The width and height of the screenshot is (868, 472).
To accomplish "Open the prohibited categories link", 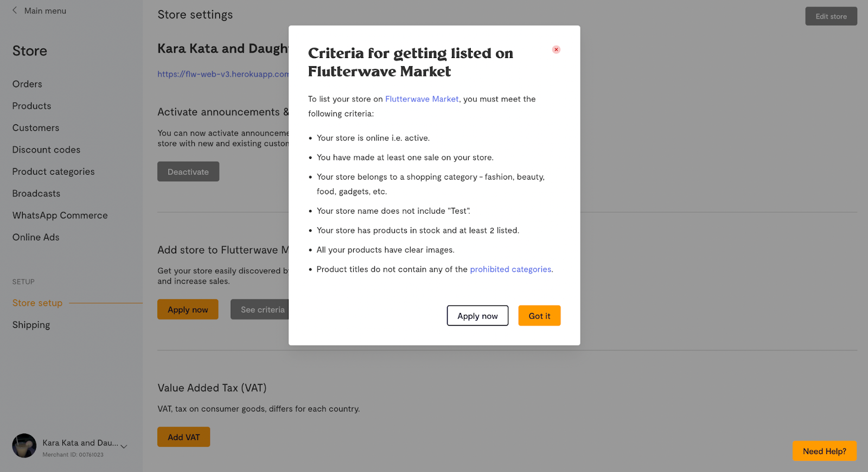I will (x=510, y=269).
